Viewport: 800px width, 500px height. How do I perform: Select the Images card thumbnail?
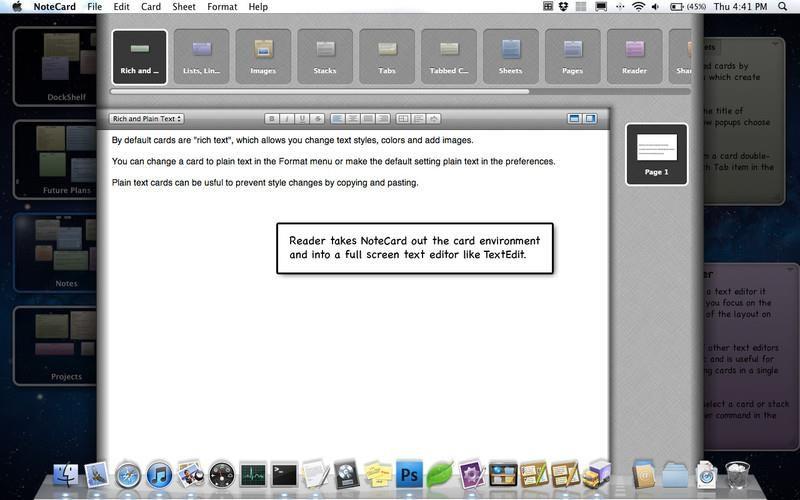click(x=264, y=56)
